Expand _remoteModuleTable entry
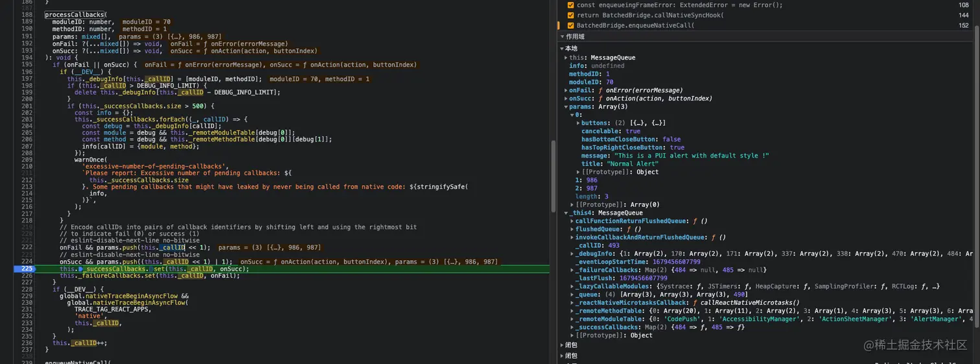Screen dimensions: 980x364 (572, 319)
